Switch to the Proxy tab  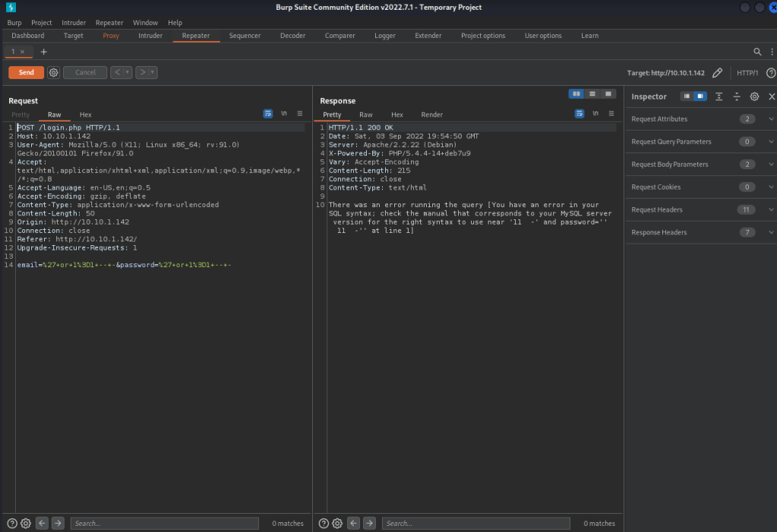click(x=111, y=36)
